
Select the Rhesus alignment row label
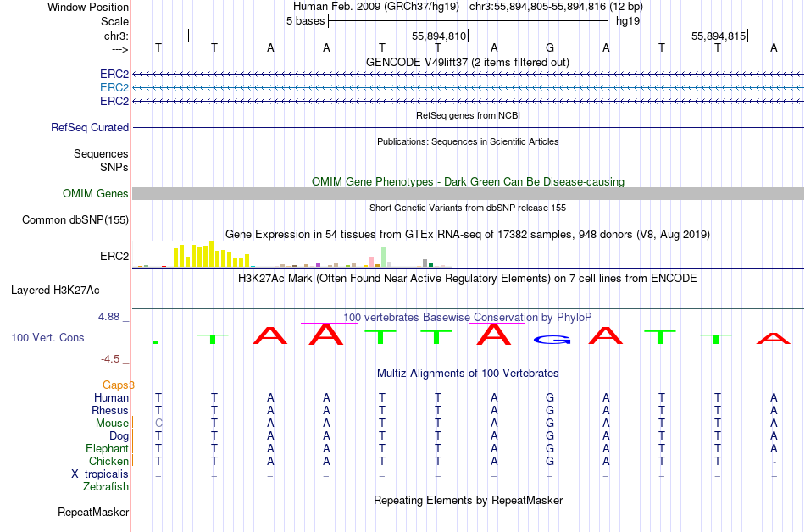pyautogui.click(x=110, y=410)
